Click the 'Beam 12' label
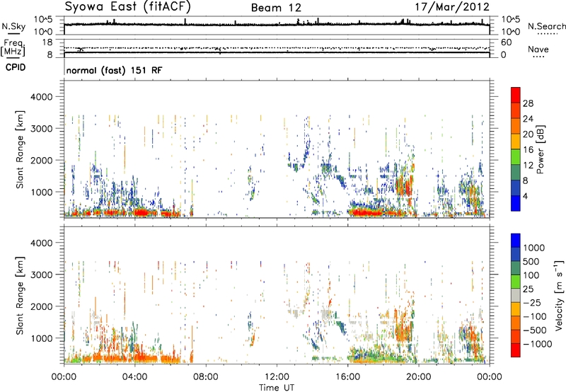The width and height of the screenshot is (566, 392). tap(276, 8)
